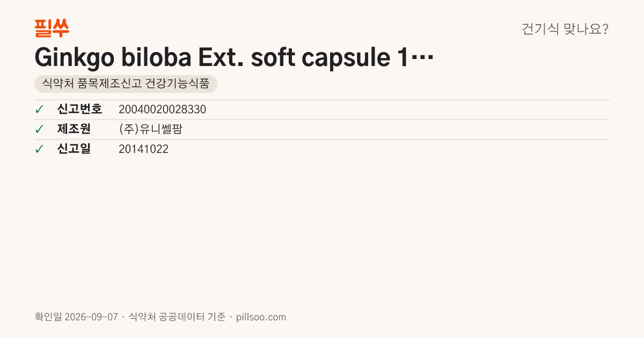Image resolution: width=644 pixels, height=338 pixels.
Task: Select the report date value 20141022
Action: 143,149
